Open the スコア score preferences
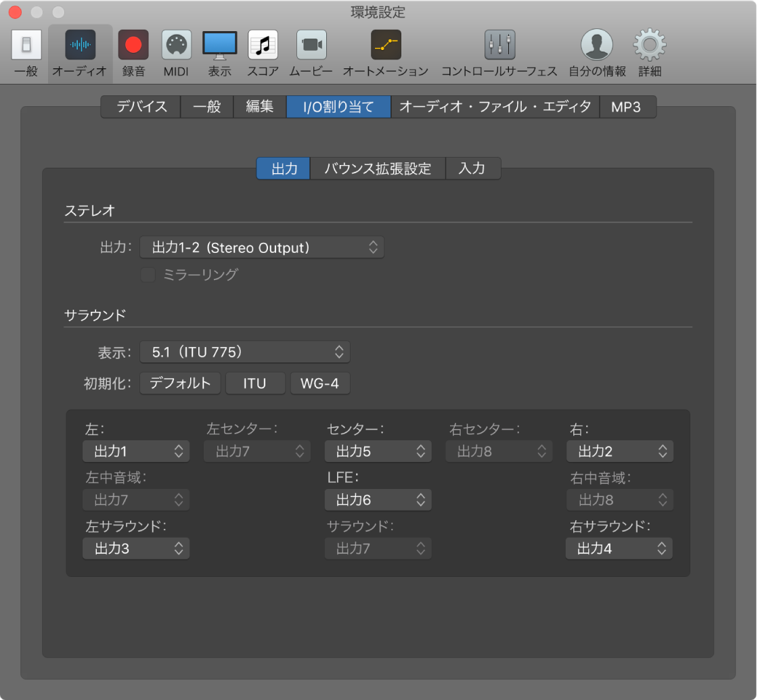758x700 pixels. click(263, 53)
